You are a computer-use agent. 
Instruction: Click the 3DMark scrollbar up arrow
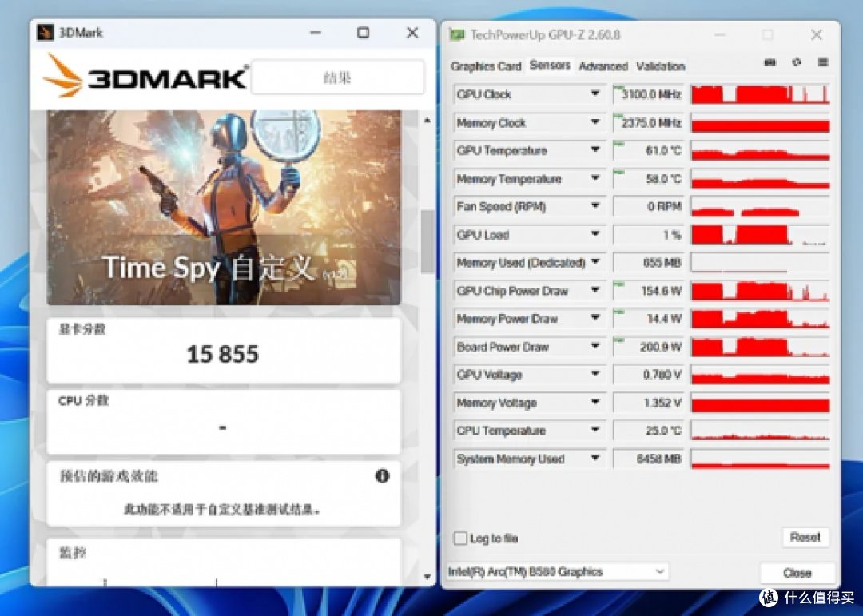(428, 120)
